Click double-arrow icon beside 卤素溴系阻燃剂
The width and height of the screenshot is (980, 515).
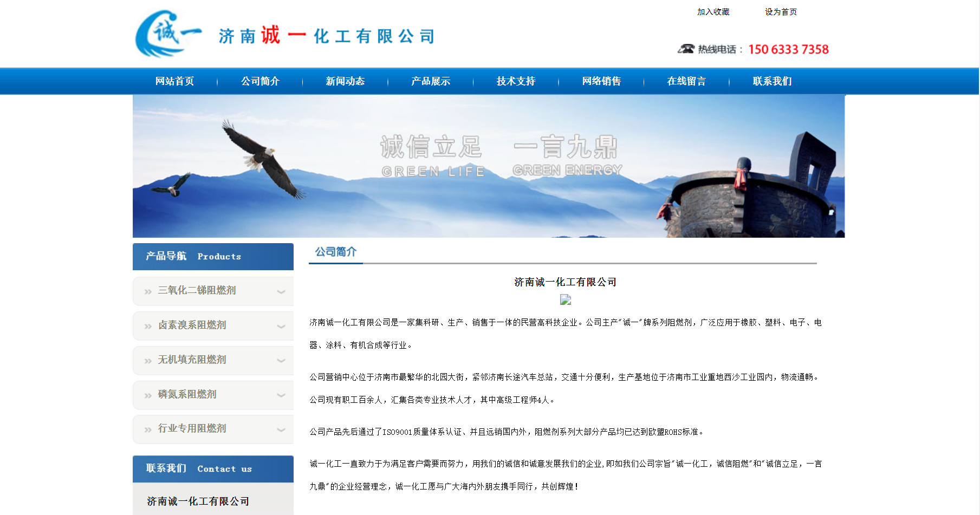click(x=148, y=327)
